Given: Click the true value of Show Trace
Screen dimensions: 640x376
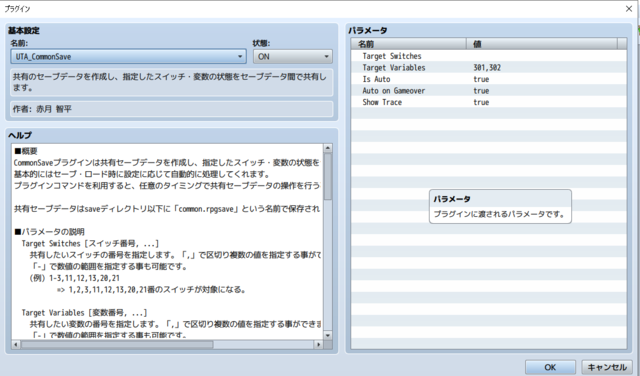Looking at the screenshot, I should pos(481,102).
